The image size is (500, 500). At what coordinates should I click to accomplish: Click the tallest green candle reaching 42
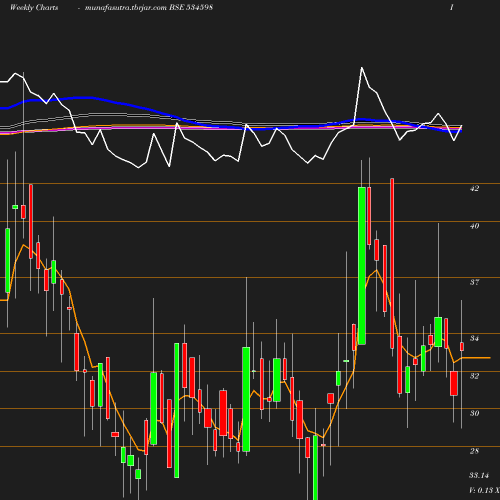(362, 266)
